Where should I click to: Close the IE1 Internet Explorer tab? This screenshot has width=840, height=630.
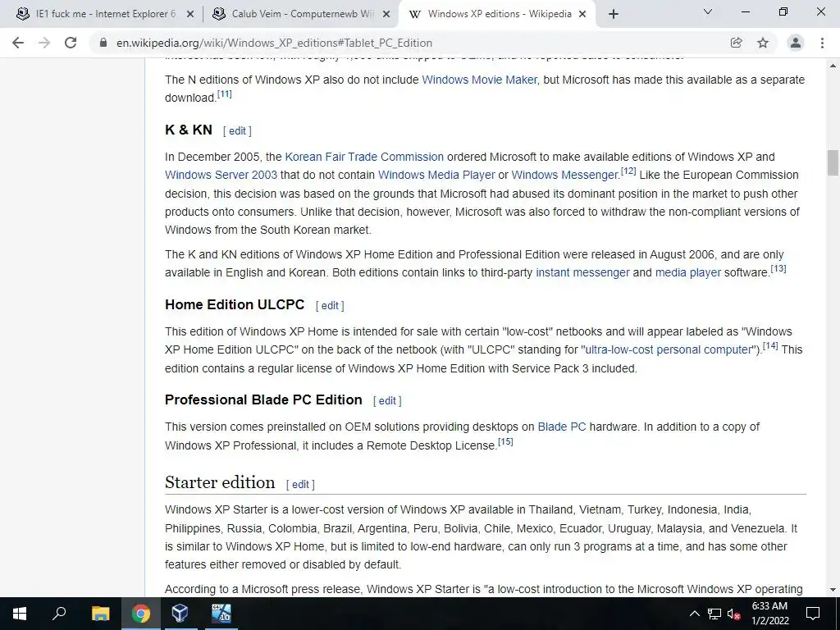190,15
